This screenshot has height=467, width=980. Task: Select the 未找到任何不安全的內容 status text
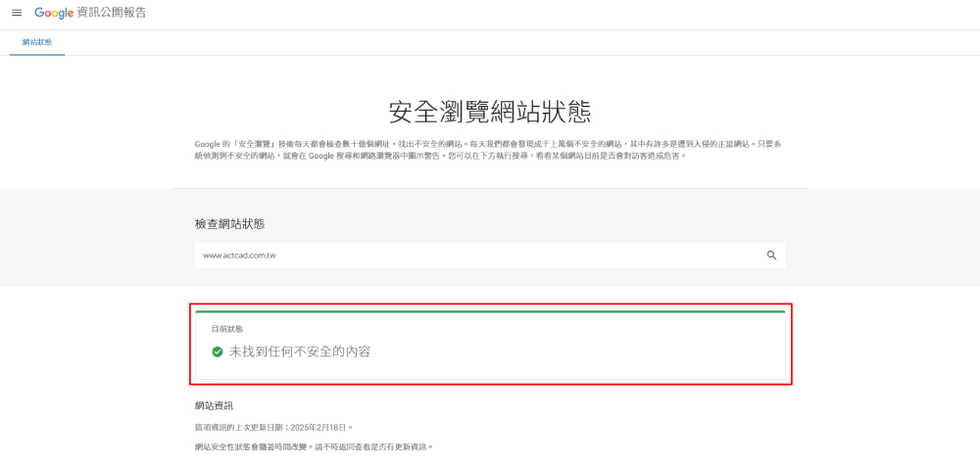[300, 352]
